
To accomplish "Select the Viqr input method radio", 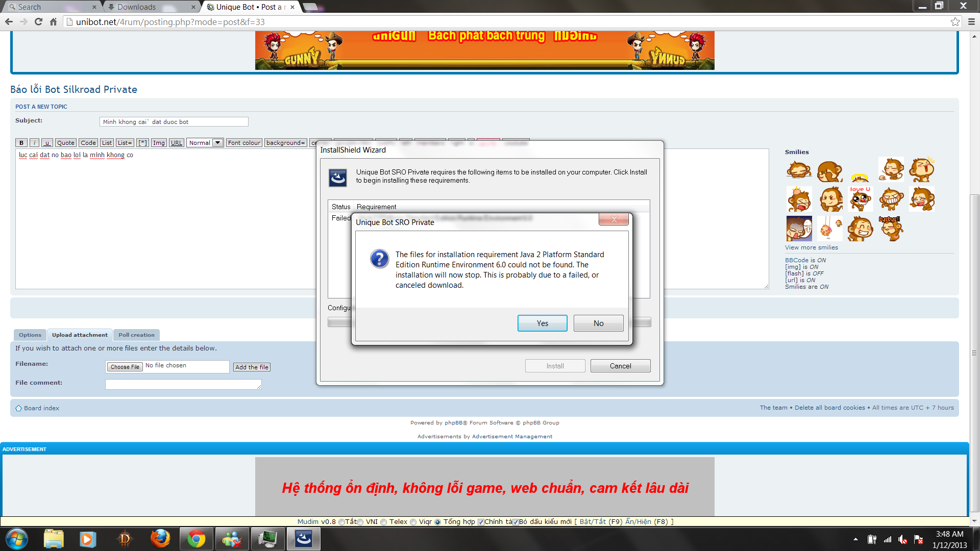I will coord(413,522).
